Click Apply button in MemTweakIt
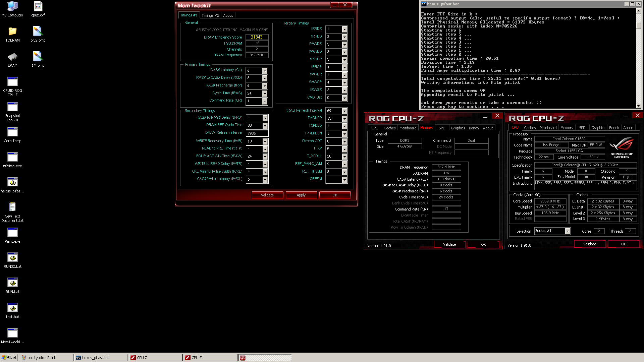The image size is (644, 362). point(301,195)
